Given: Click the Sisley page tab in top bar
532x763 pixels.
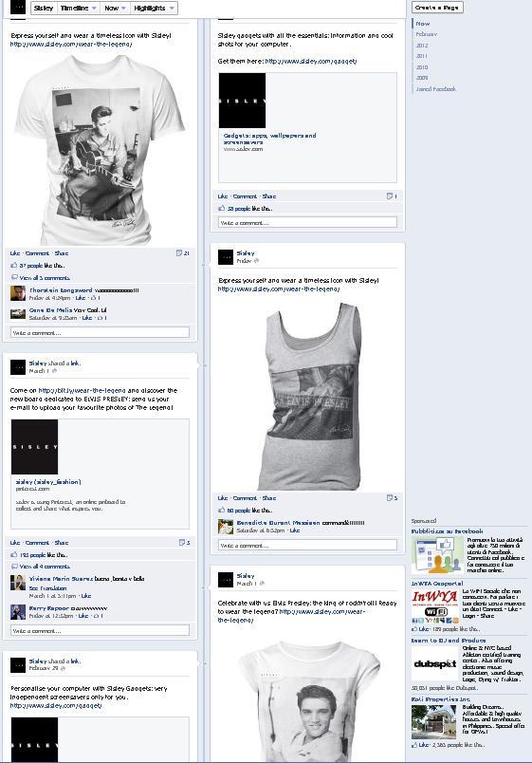Looking at the screenshot, I should (x=44, y=8).
